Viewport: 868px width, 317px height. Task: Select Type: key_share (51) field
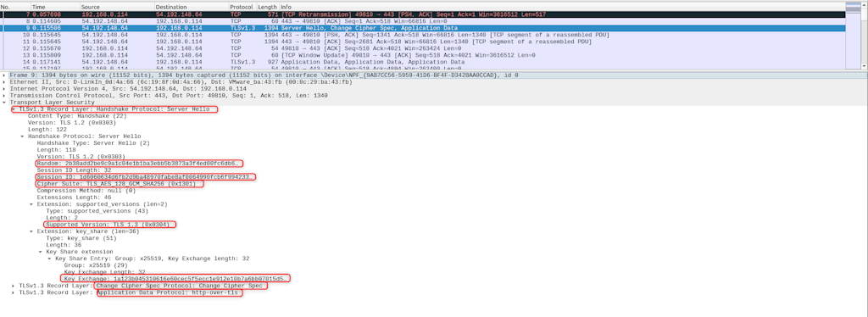(x=81, y=238)
